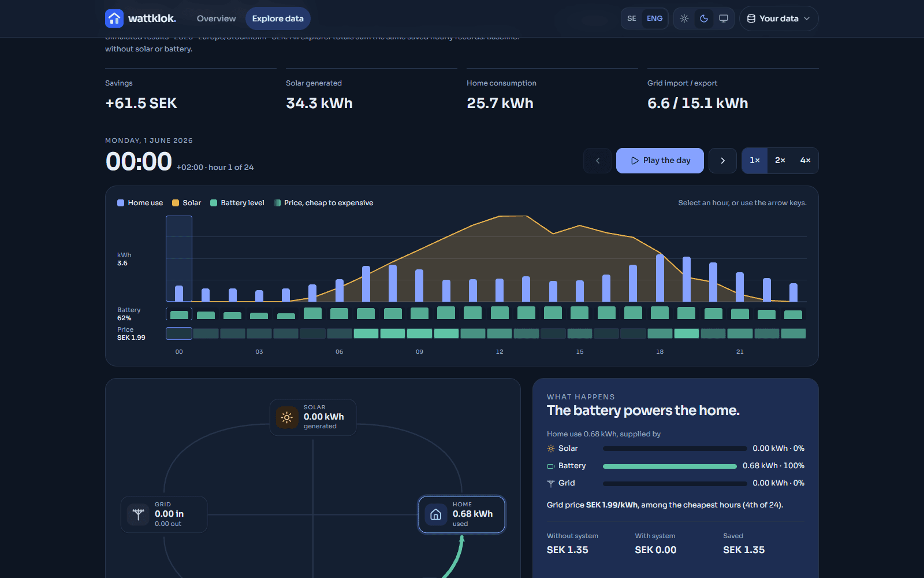Select hour 00 bar in chart
The width and height of the screenshot is (924, 578).
(179, 294)
